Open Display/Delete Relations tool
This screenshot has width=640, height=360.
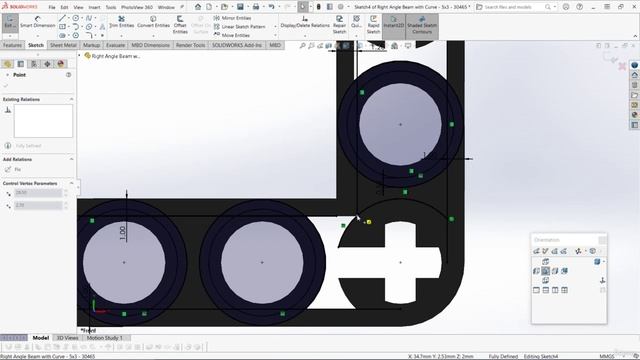click(x=305, y=22)
